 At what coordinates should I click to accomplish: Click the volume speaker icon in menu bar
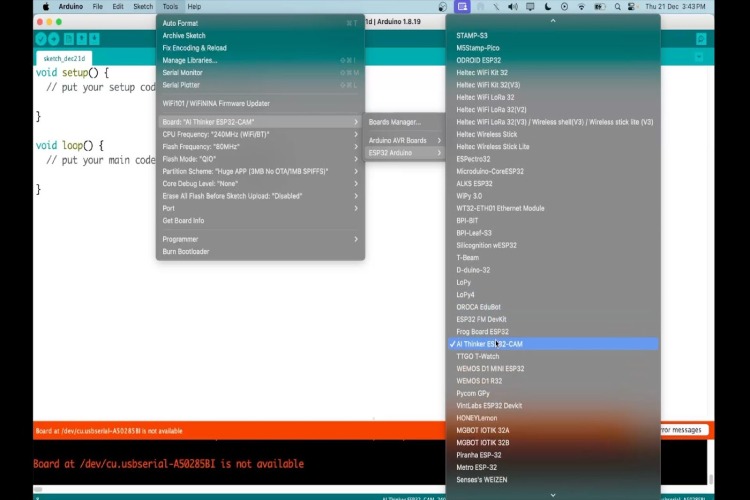pos(513,7)
